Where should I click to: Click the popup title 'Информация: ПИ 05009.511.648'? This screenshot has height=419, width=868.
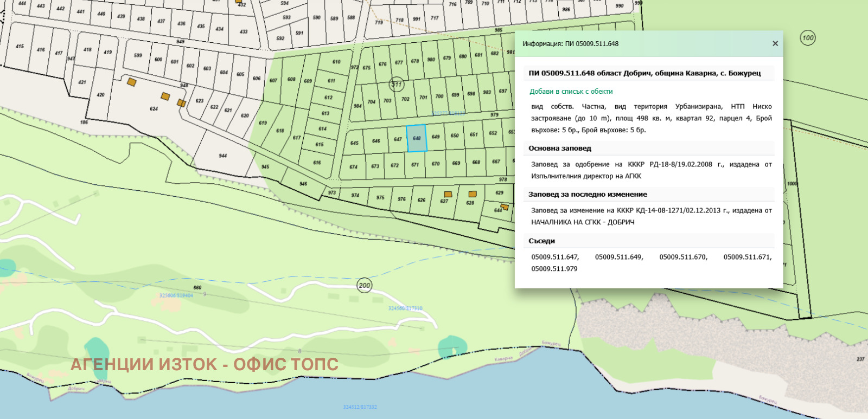570,44
